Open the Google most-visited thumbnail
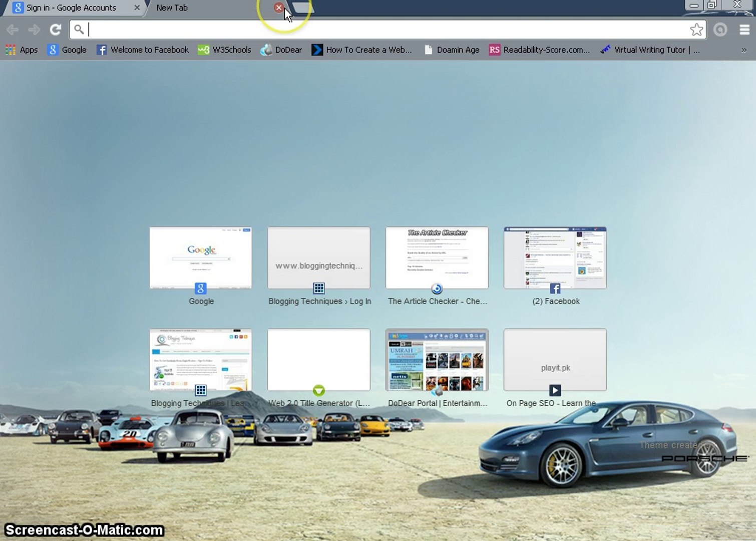Viewport: 756px width, 541px height. 201,258
